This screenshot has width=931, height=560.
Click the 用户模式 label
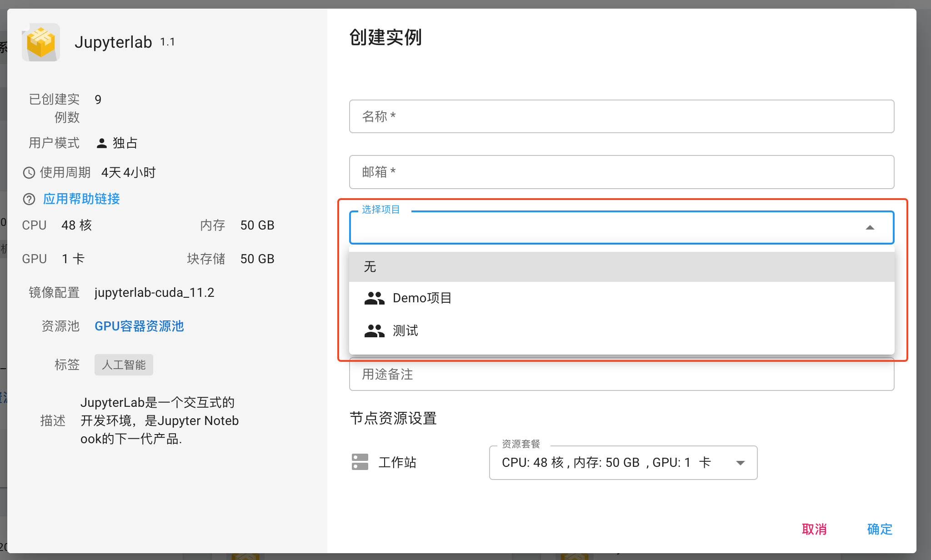pos(54,143)
